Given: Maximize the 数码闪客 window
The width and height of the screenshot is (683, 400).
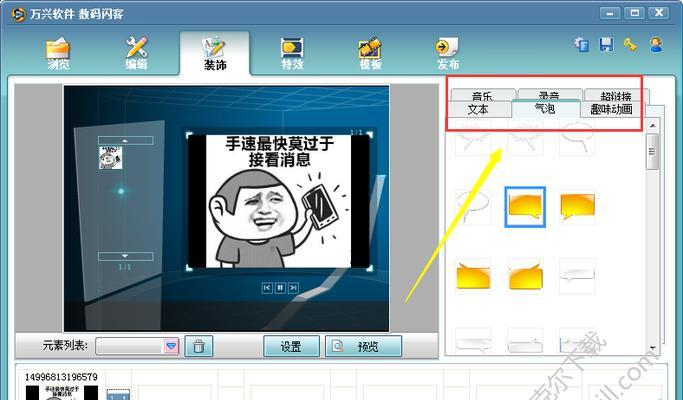Looking at the screenshot, I should point(634,13).
